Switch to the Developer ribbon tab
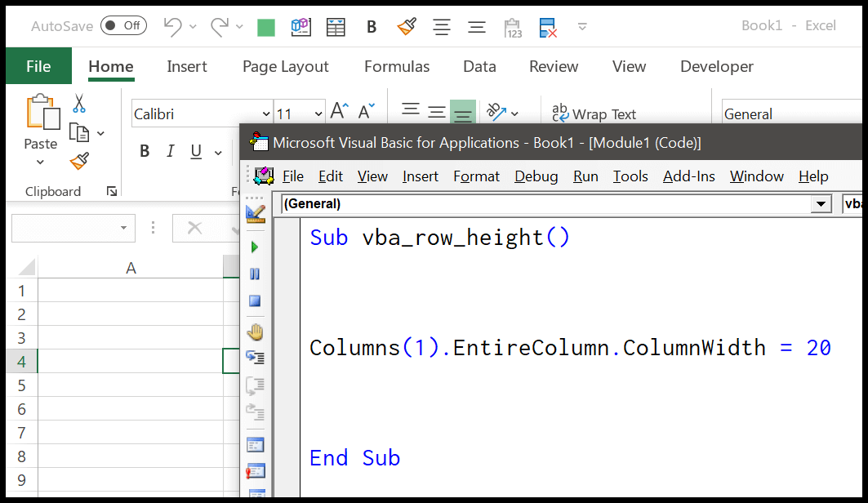868x503 pixels. pos(716,67)
